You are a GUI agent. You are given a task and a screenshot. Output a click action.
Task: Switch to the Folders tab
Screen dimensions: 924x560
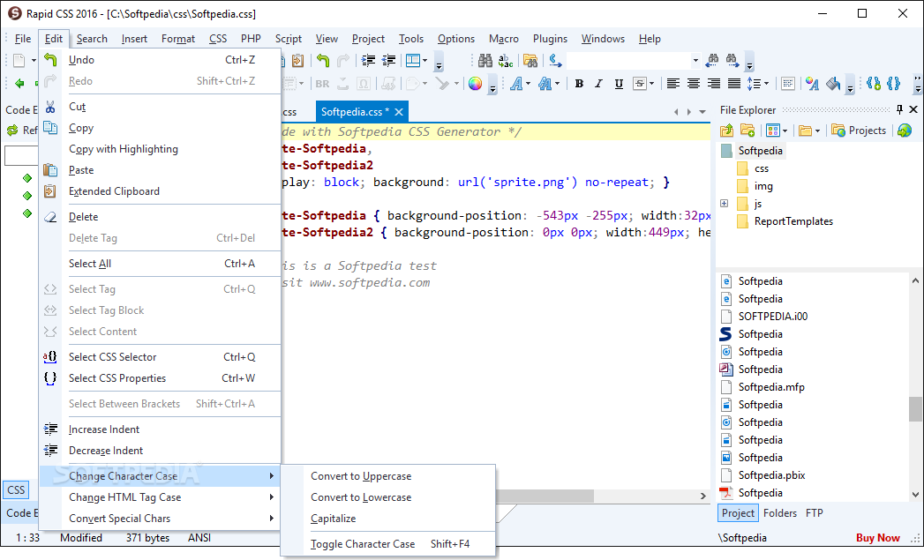(779, 513)
